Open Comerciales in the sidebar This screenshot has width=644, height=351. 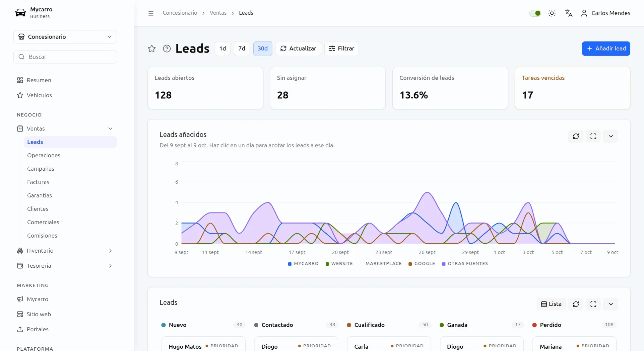point(70,222)
